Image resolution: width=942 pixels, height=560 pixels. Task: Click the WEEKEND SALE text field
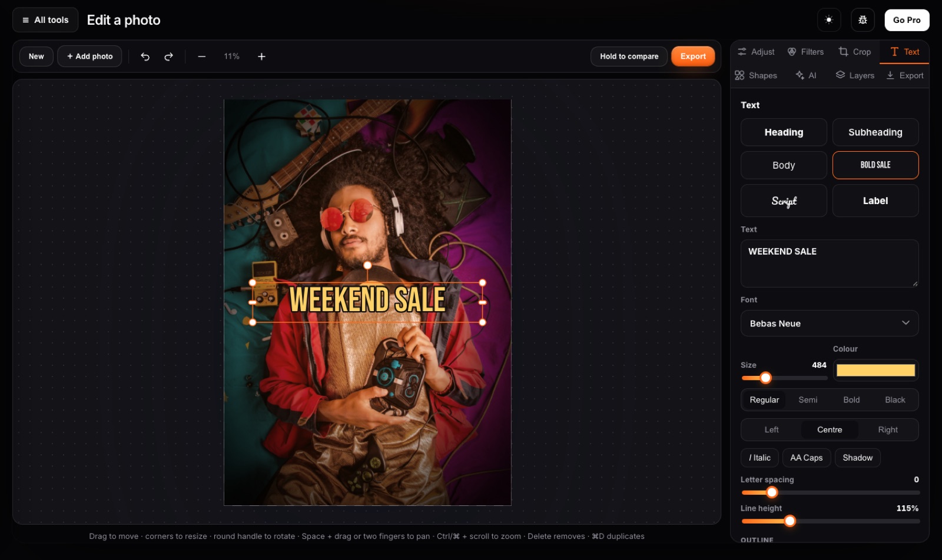pos(830,264)
